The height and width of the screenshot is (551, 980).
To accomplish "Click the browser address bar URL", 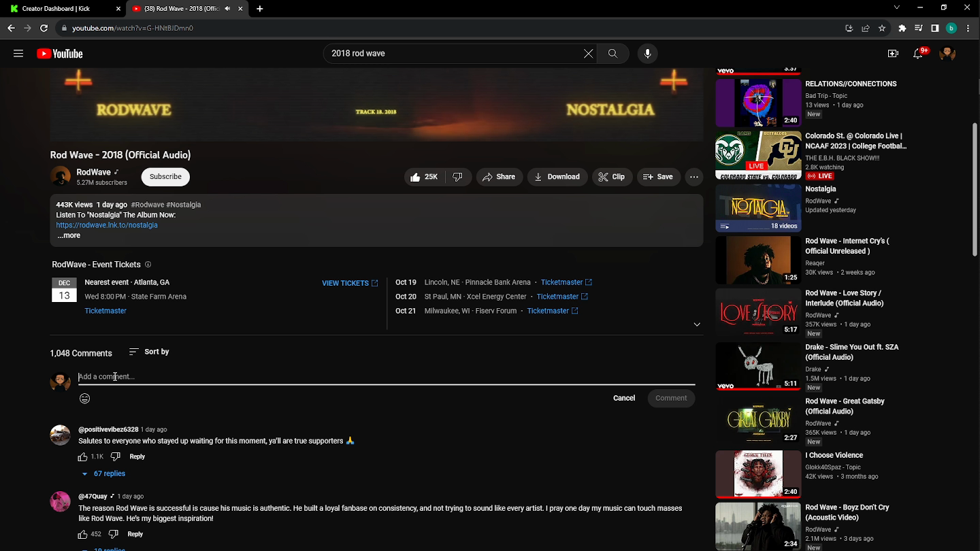I will click(133, 28).
